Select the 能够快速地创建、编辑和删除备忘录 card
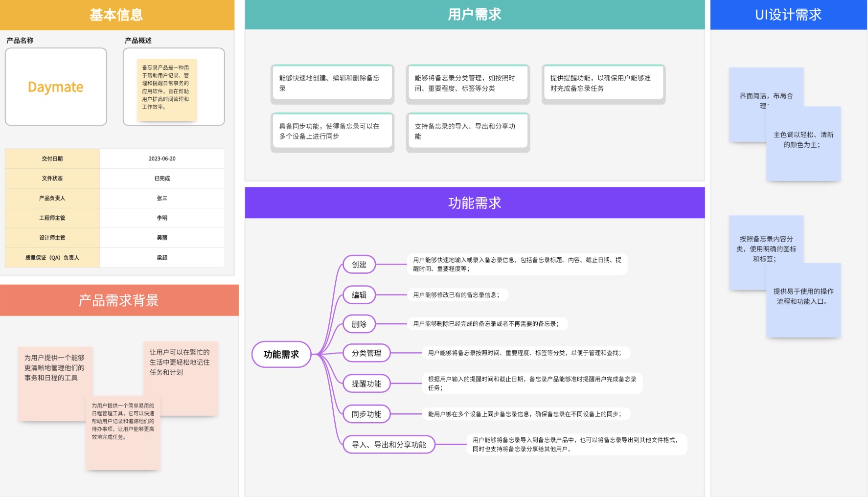This screenshot has width=868, height=497. [x=333, y=84]
